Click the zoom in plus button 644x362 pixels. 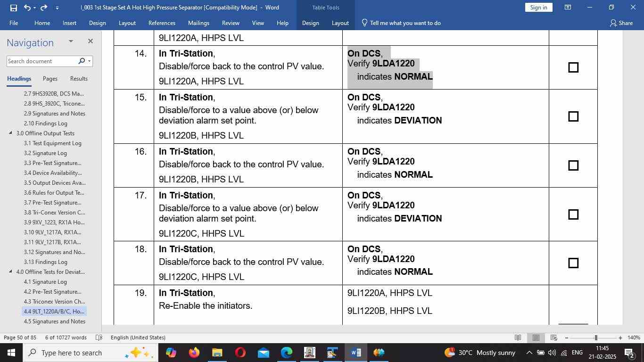click(620, 338)
